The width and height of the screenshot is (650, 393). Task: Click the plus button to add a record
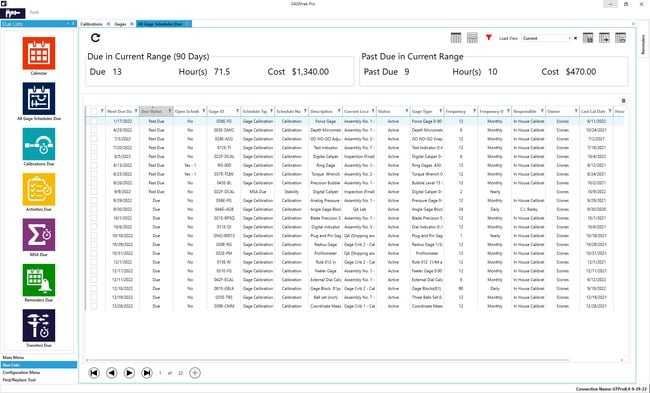[x=195, y=373]
